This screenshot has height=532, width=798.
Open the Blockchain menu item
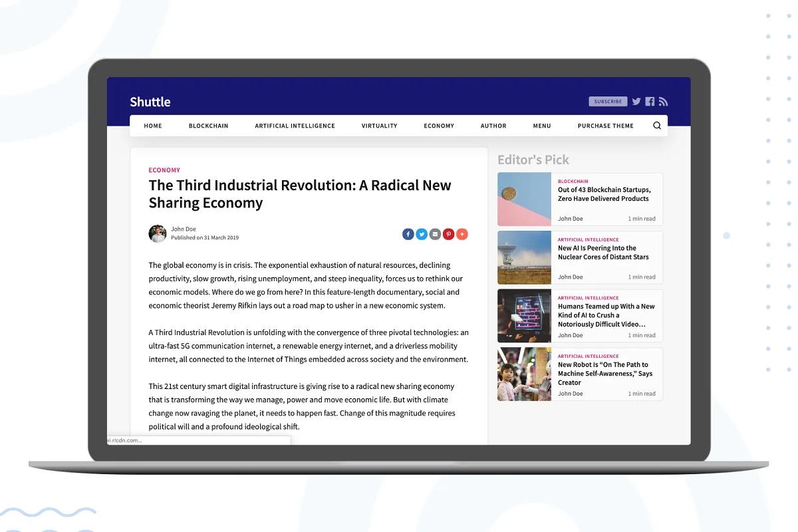(208, 126)
